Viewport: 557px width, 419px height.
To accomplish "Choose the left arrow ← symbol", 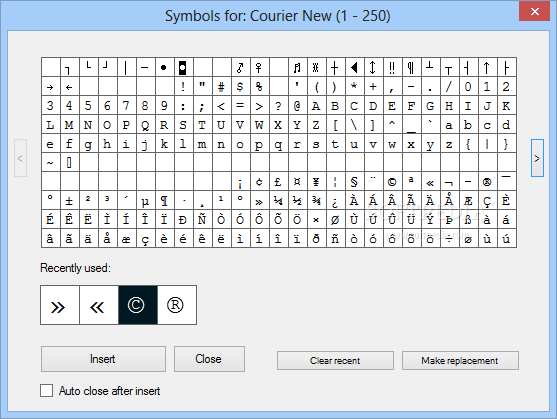I will click(69, 87).
